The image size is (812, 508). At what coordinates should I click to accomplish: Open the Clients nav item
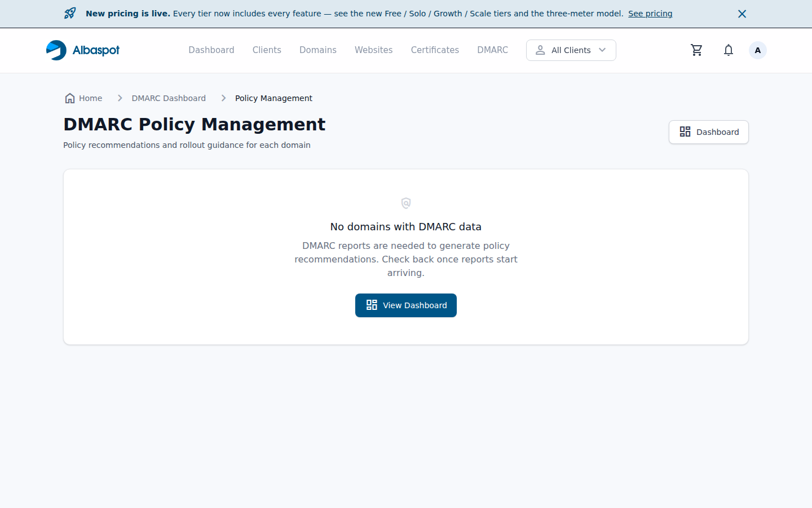point(267,50)
